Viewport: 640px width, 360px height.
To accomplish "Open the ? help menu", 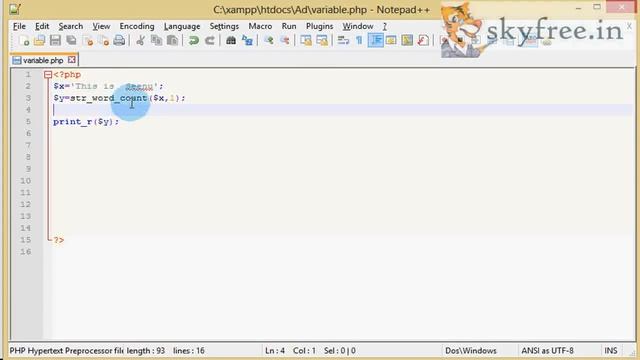I will (x=384, y=26).
